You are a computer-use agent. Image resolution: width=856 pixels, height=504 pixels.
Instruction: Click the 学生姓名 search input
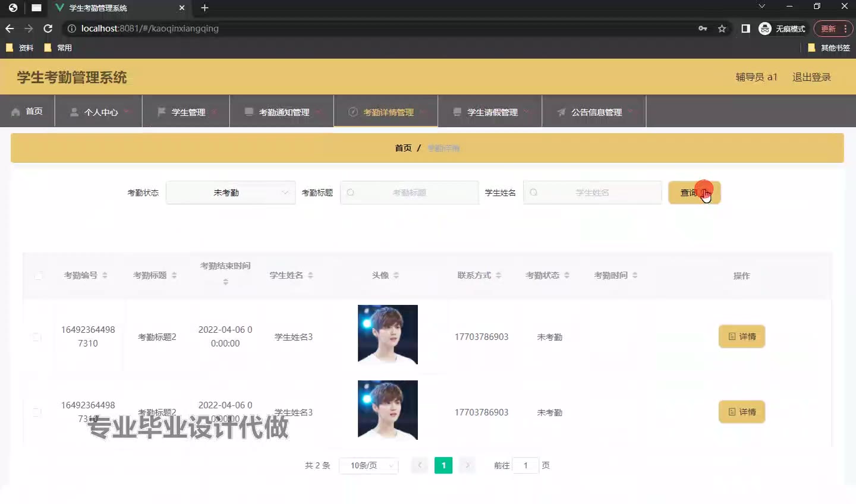593,193
